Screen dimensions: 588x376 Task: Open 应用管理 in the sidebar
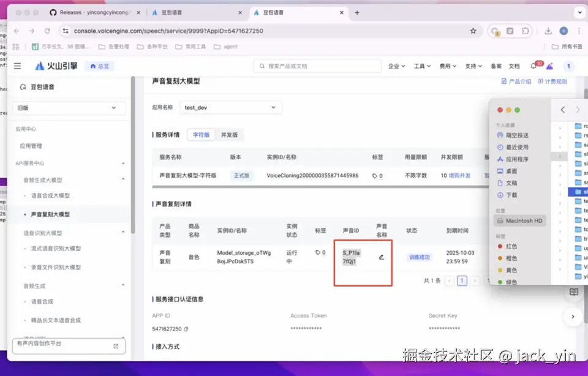(x=31, y=146)
